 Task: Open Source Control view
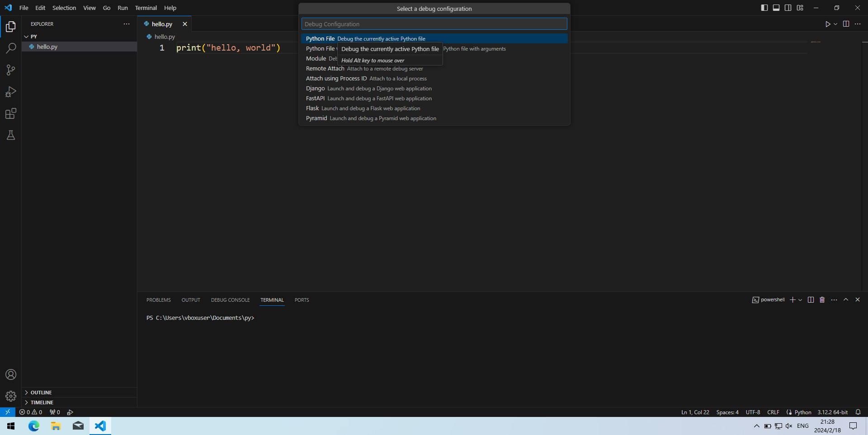11,70
